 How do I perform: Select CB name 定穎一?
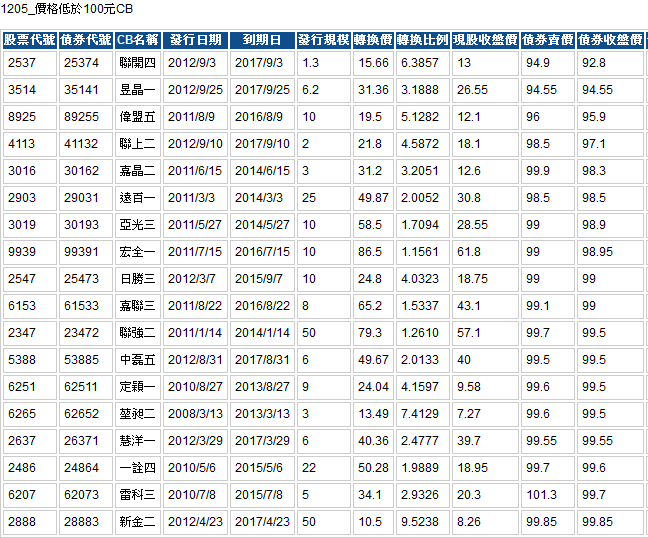(x=138, y=387)
